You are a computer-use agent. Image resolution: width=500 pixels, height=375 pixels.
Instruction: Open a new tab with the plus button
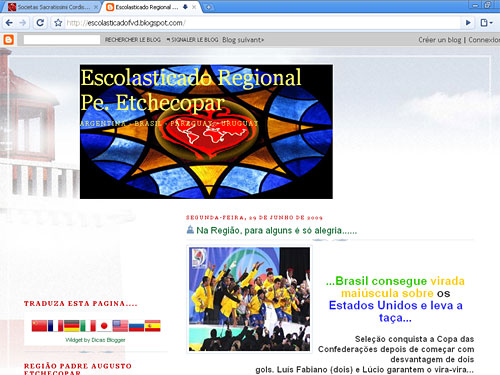tap(208, 7)
